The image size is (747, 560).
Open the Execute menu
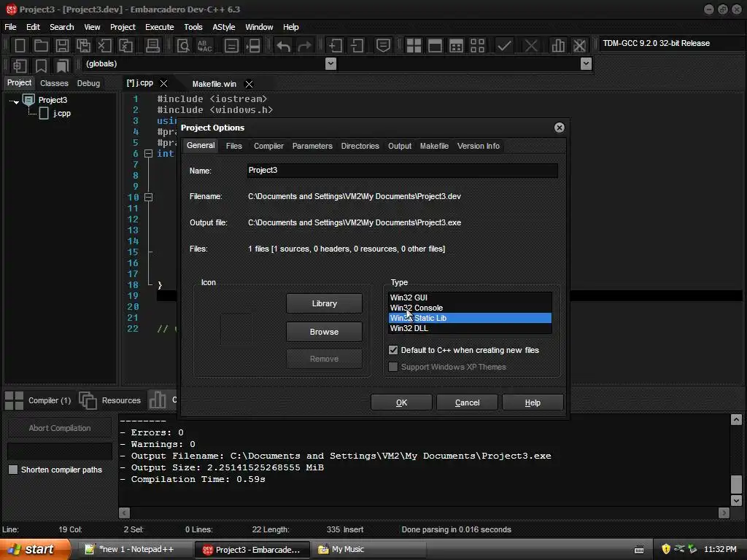(x=160, y=27)
